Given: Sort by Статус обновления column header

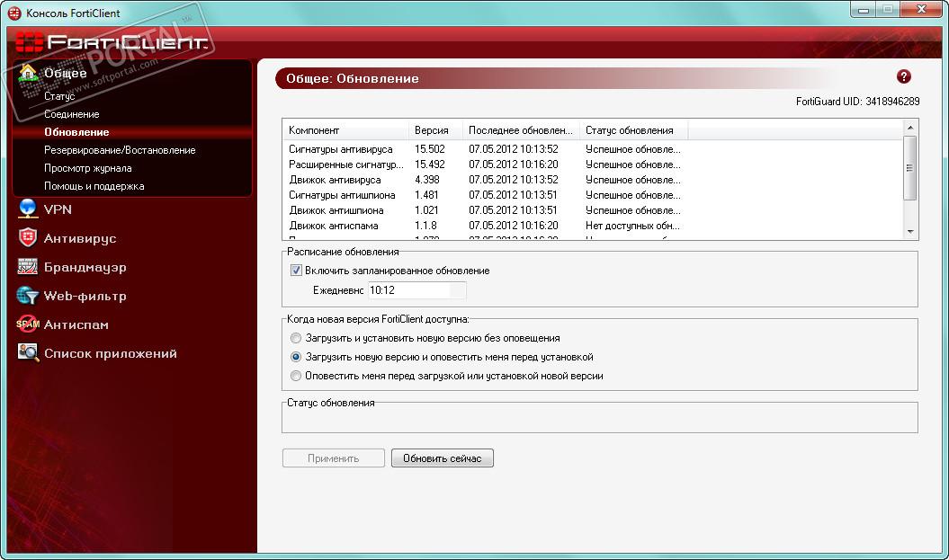Looking at the screenshot, I should point(633,130).
